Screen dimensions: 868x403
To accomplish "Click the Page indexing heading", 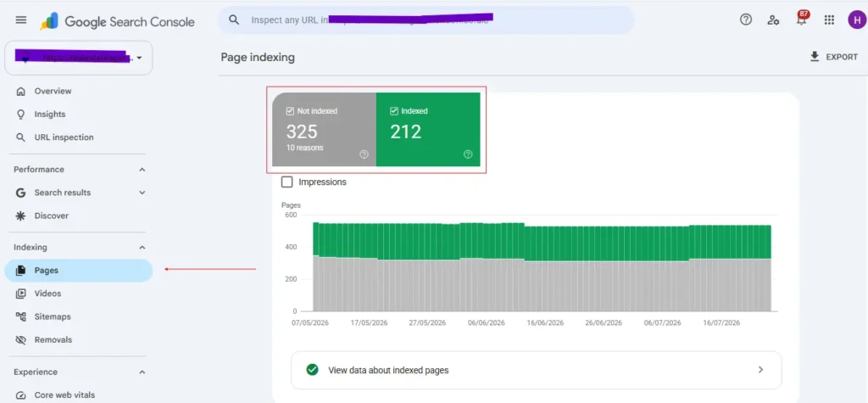I will coord(258,57).
